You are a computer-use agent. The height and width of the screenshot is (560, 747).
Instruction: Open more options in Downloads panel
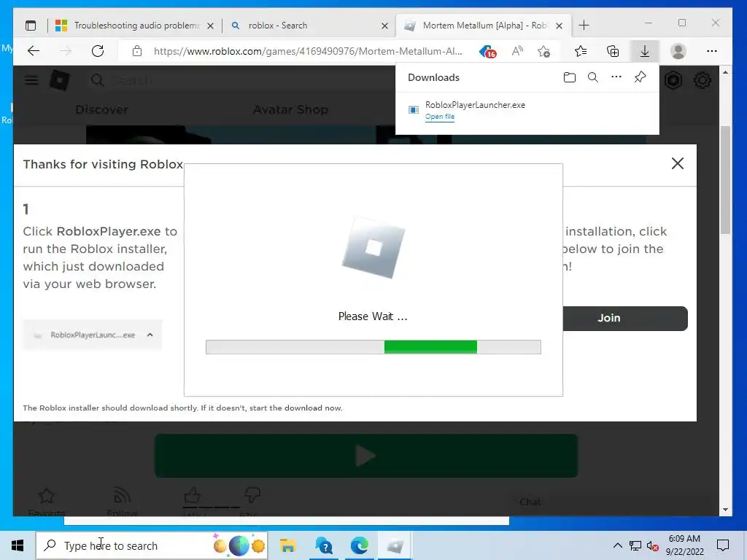coord(616,77)
